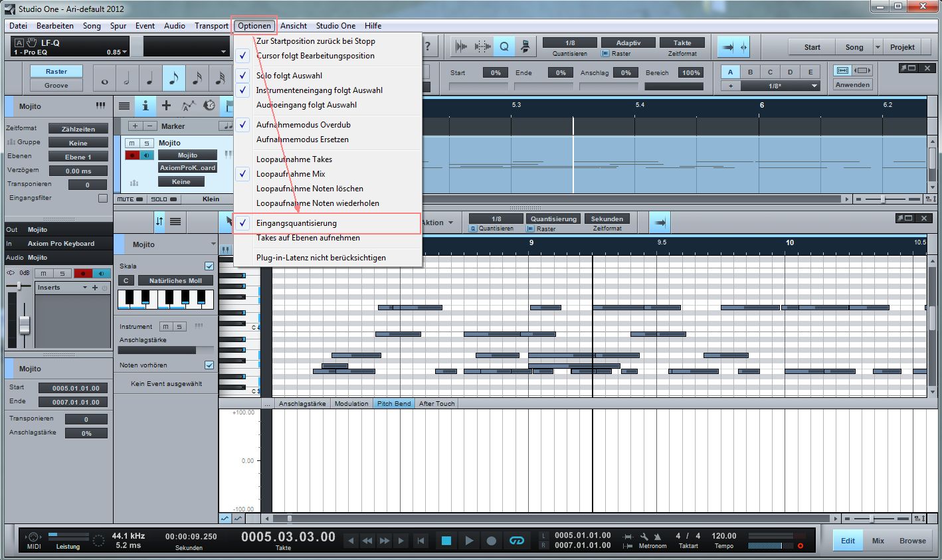Toggle the metronome click icon
The height and width of the screenshot is (560, 942).
[x=658, y=536]
